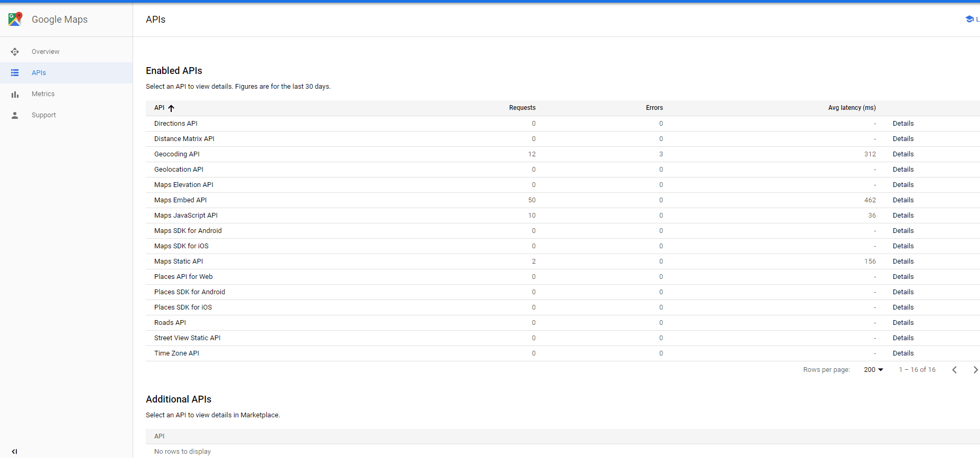Select the Geocoding API name
Screen dimensions: 980x458
coord(177,154)
